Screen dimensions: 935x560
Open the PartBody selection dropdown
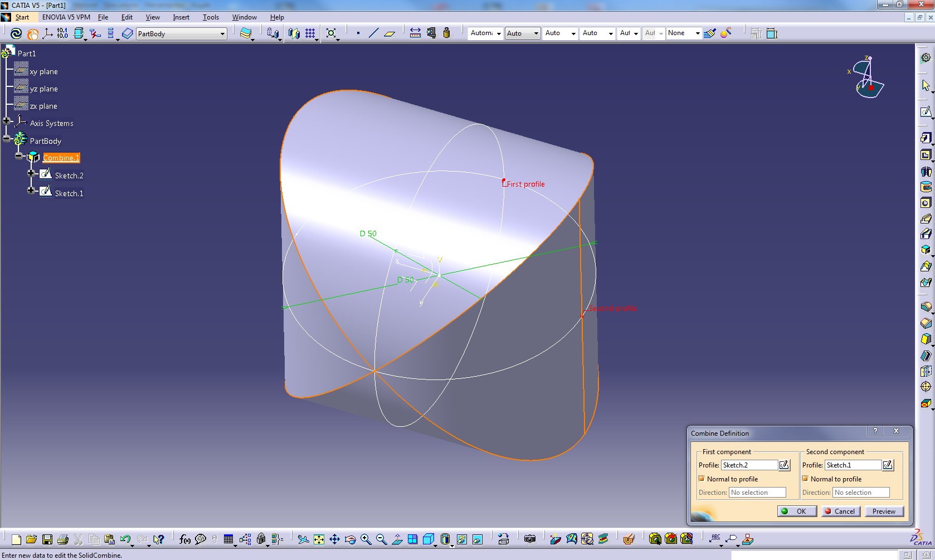tap(222, 33)
